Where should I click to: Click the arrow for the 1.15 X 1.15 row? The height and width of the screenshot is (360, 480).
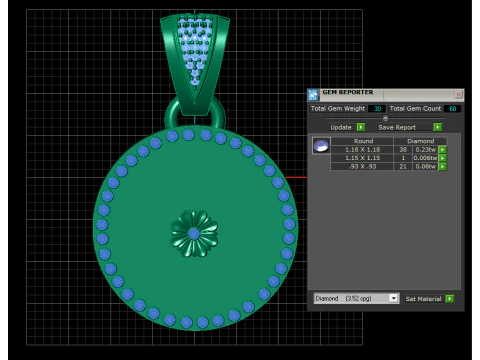coord(442,158)
